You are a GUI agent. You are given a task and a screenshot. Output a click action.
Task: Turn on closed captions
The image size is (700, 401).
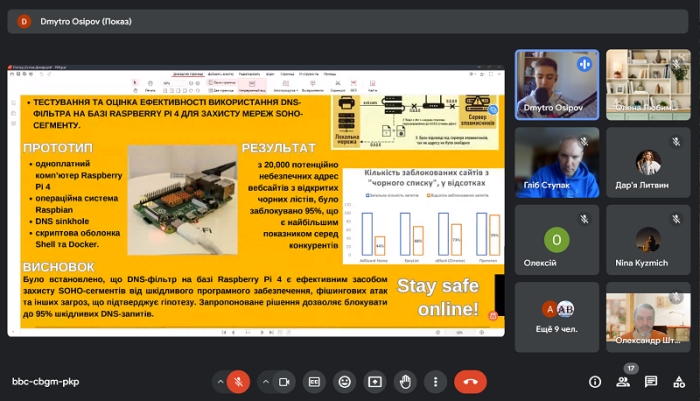coord(314,381)
